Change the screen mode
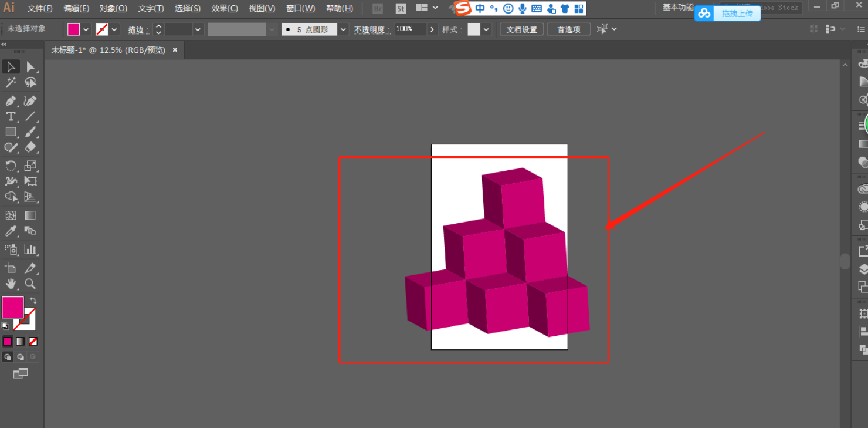The image size is (868, 428). click(21, 373)
